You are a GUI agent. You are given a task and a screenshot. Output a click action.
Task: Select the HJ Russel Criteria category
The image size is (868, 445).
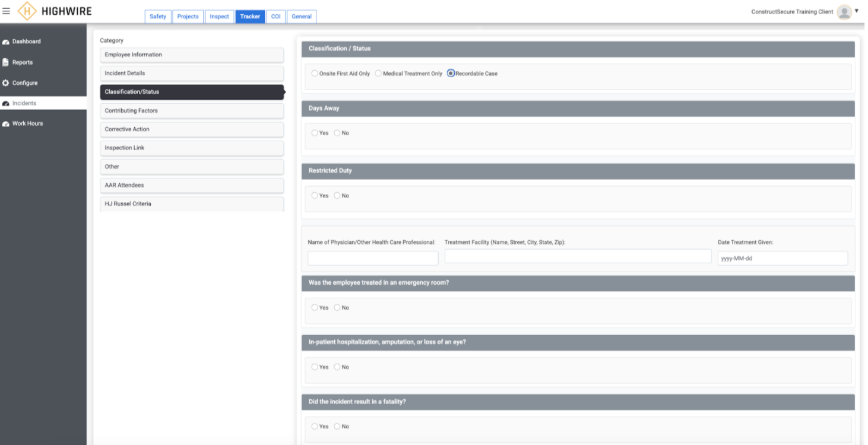[x=192, y=204]
